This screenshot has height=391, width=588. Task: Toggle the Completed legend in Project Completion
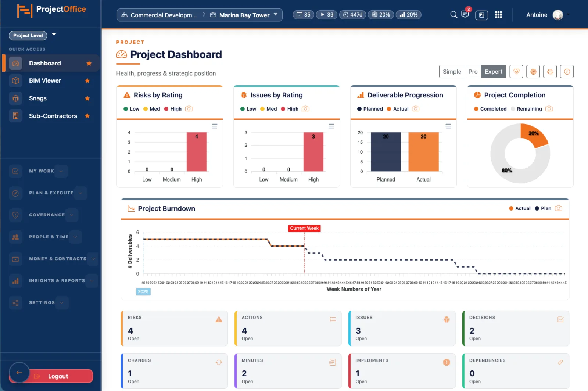[x=490, y=109]
